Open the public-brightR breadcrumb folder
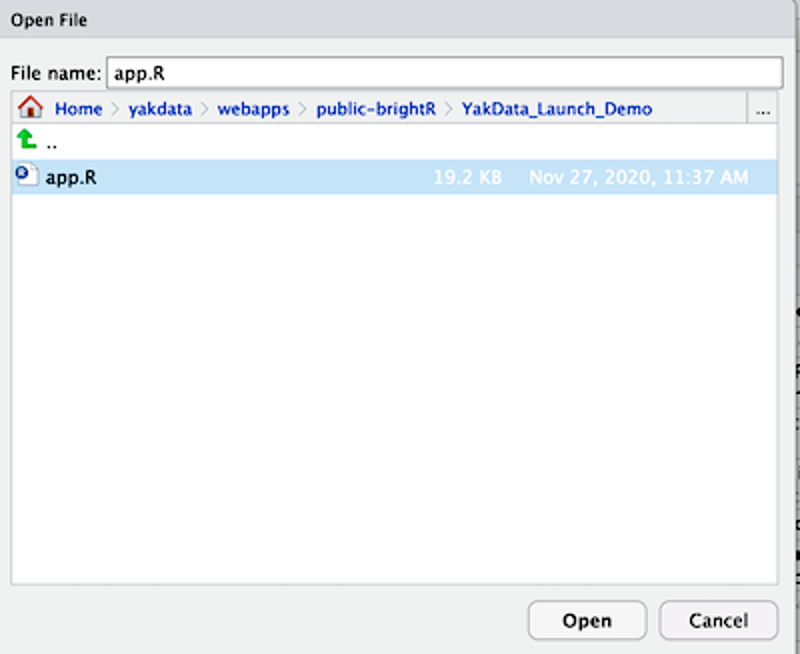The width and height of the screenshot is (800, 654). coord(375,109)
